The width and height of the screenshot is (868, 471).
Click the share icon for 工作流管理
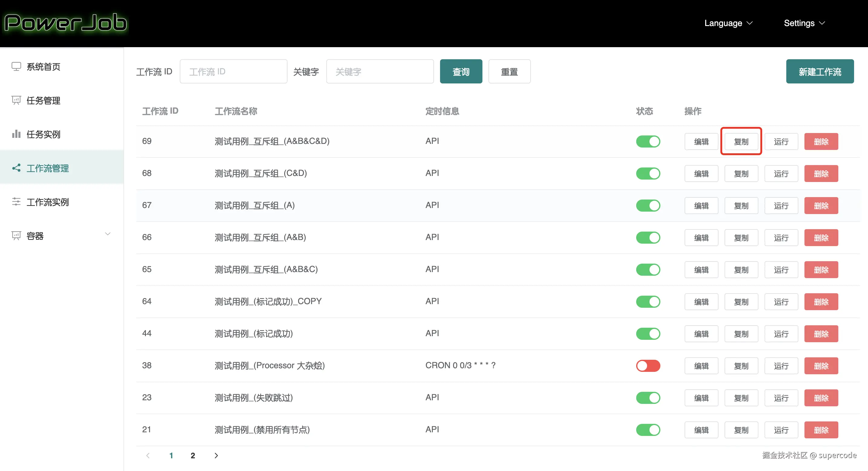coord(16,168)
